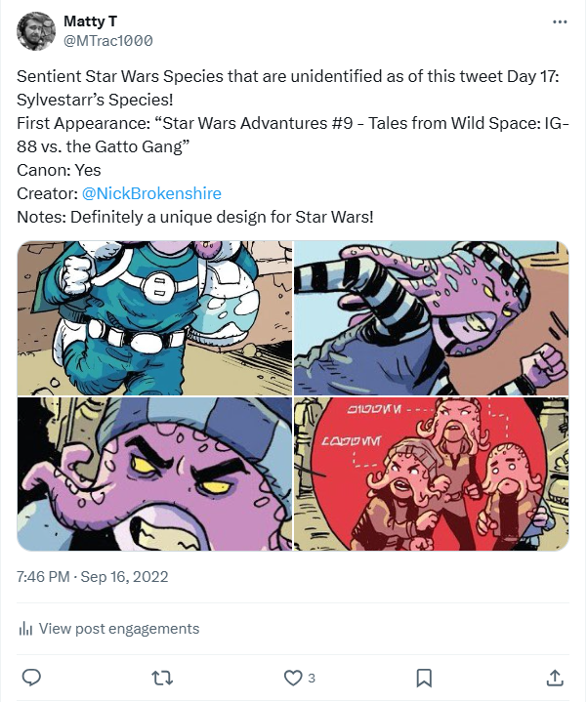The width and height of the screenshot is (588, 702).
Task: Click the like count number 3
Action: pyautogui.click(x=312, y=678)
